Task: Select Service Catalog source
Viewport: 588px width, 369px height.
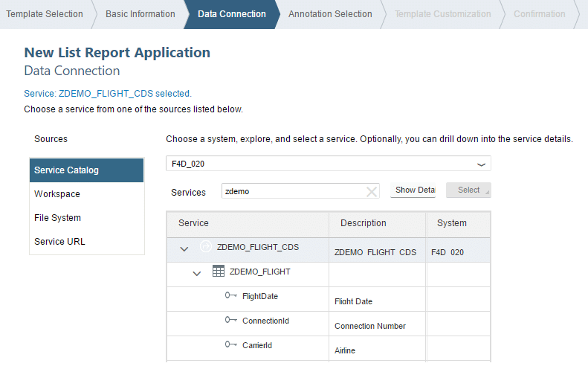Action: (x=86, y=170)
